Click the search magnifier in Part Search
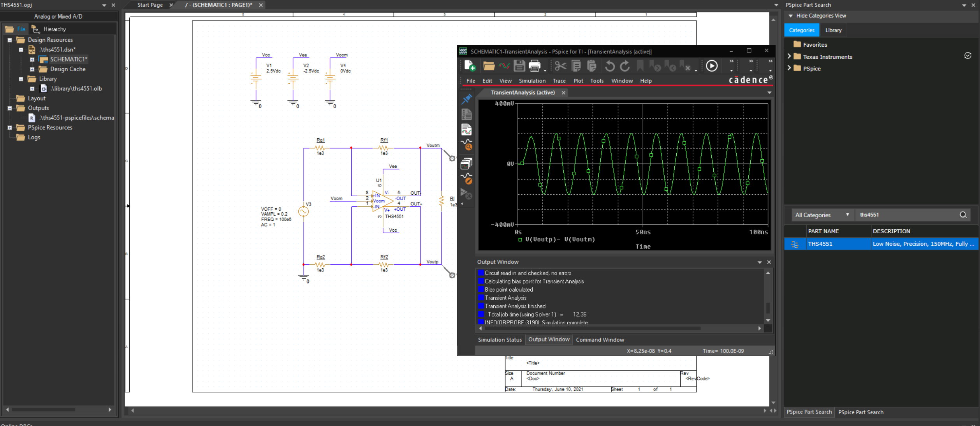Image resolution: width=980 pixels, height=426 pixels. pyautogui.click(x=963, y=215)
